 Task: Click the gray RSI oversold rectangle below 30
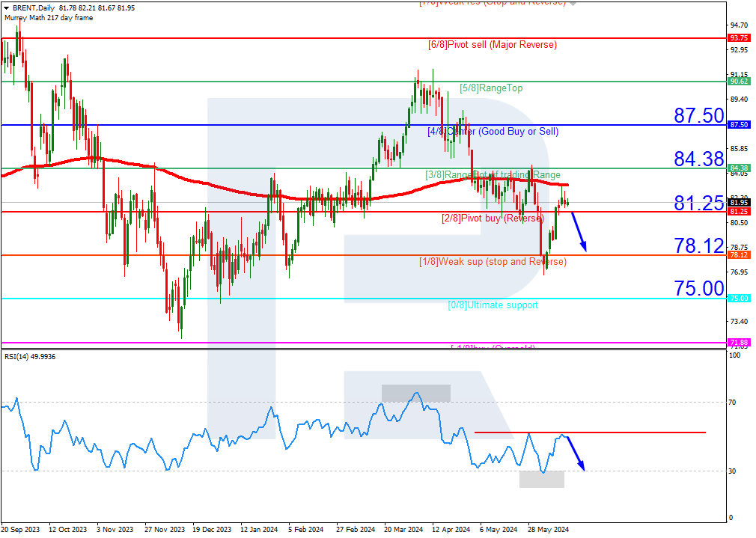pyautogui.click(x=542, y=479)
